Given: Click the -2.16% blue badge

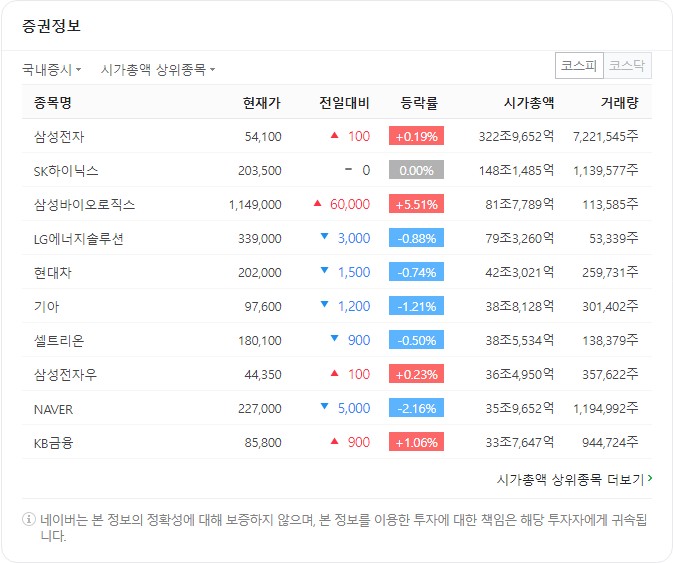Looking at the screenshot, I should 416,408.
